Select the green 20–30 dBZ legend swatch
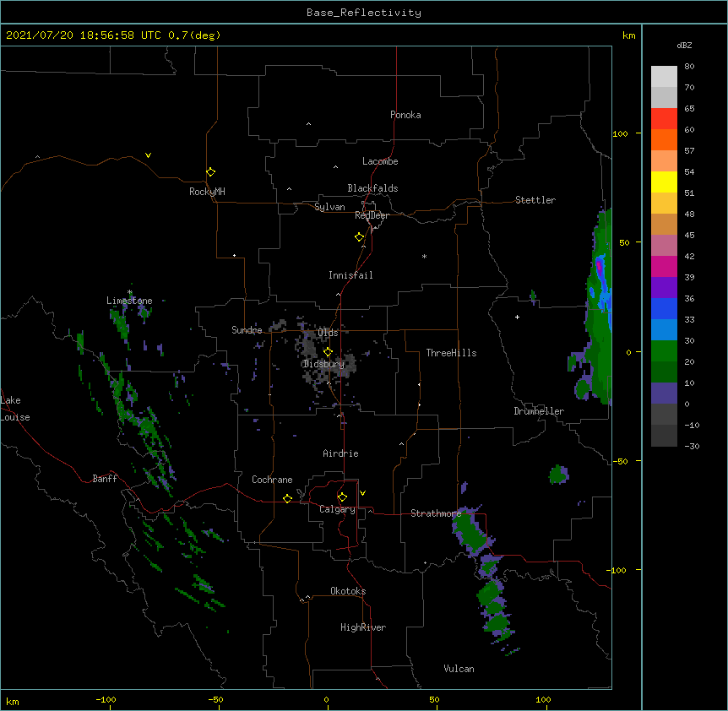 pos(664,351)
